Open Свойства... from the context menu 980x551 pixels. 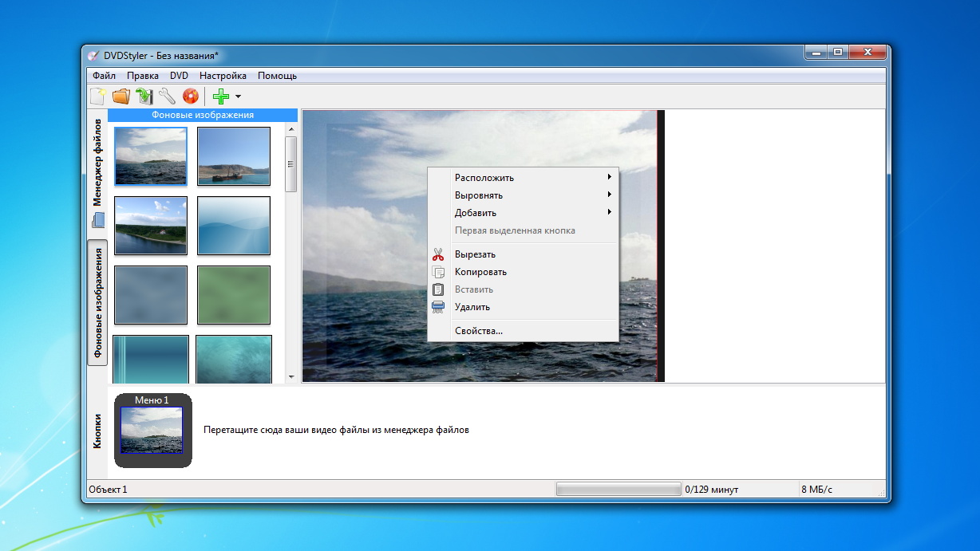[479, 331]
